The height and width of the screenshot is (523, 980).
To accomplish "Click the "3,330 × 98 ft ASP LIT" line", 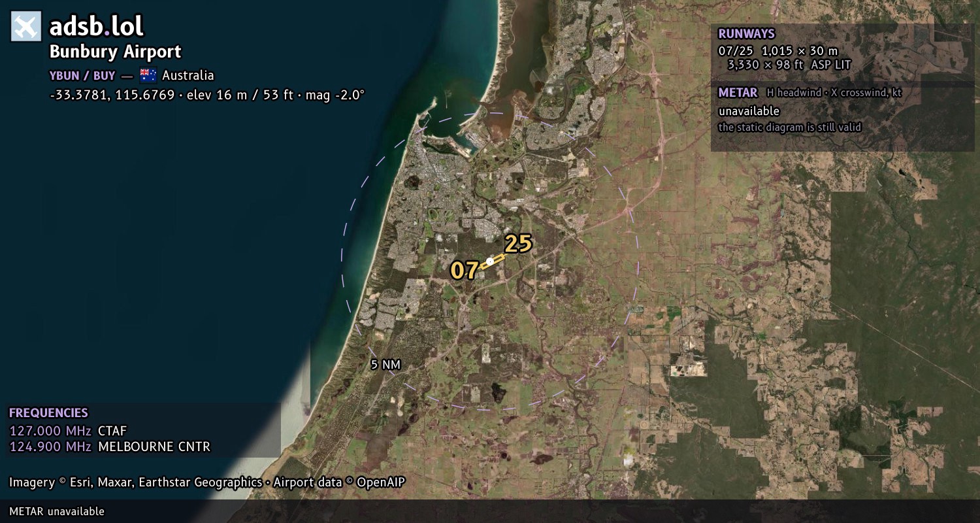I will click(x=789, y=65).
